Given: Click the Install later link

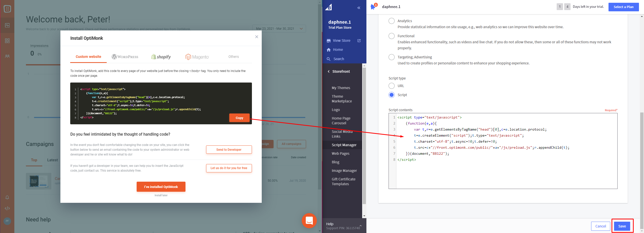Looking at the screenshot, I should 161,195.
